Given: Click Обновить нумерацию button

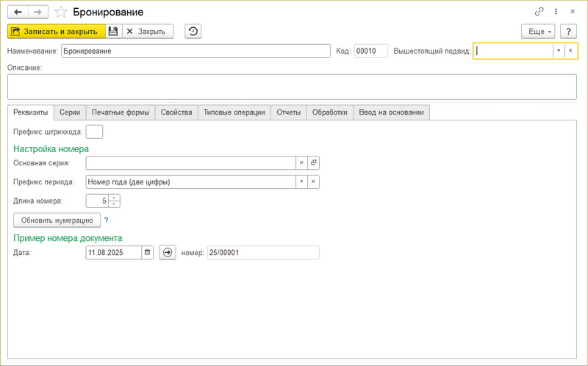Looking at the screenshot, I should tap(57, 220).
